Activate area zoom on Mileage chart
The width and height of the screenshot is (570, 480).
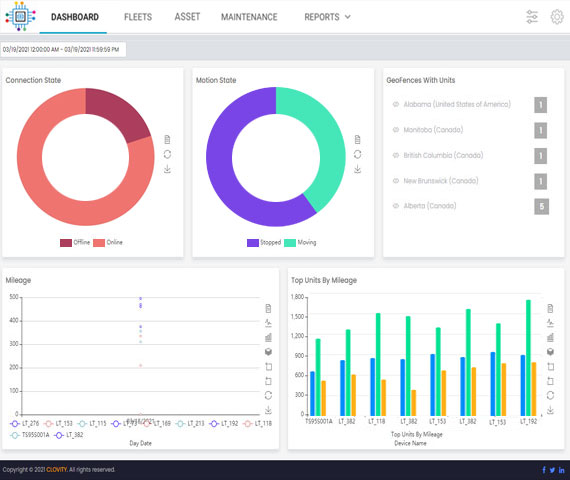(268, 367)
